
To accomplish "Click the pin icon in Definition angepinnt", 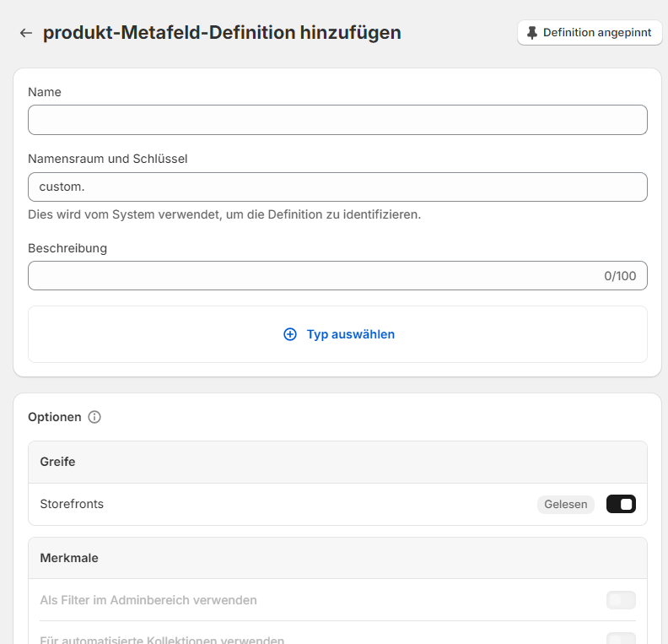I will click(531, 33).
